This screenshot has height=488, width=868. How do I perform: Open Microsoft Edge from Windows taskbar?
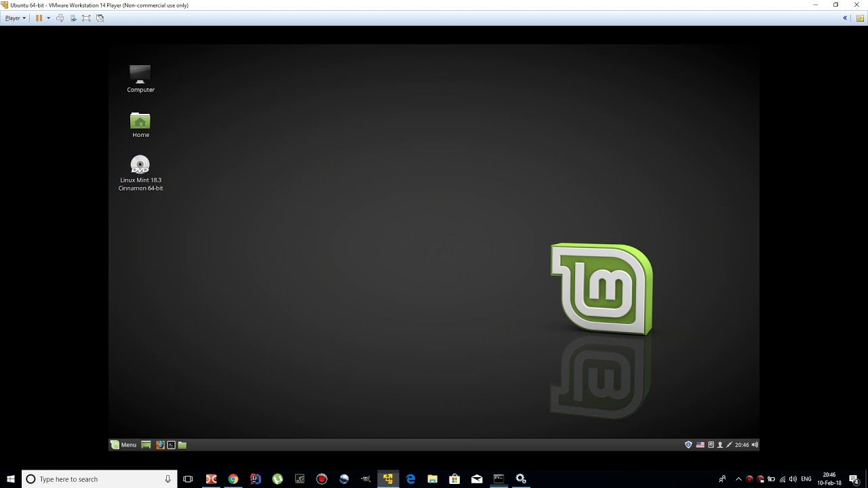click(x=410, y=479)
